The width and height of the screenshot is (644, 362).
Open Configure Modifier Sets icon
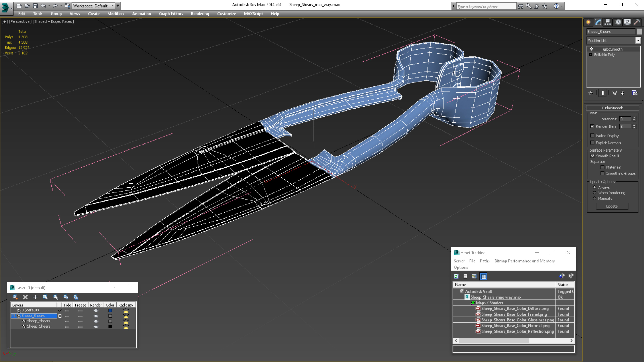tap(635, 93)
